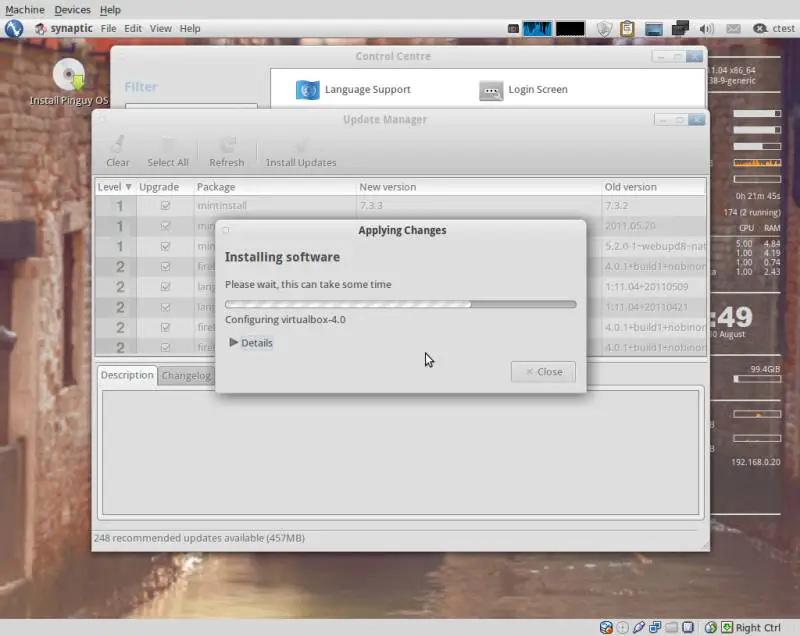Uncheck the upgrade checkbox for mintinstall
800x636 pixels.
(165, 206)
